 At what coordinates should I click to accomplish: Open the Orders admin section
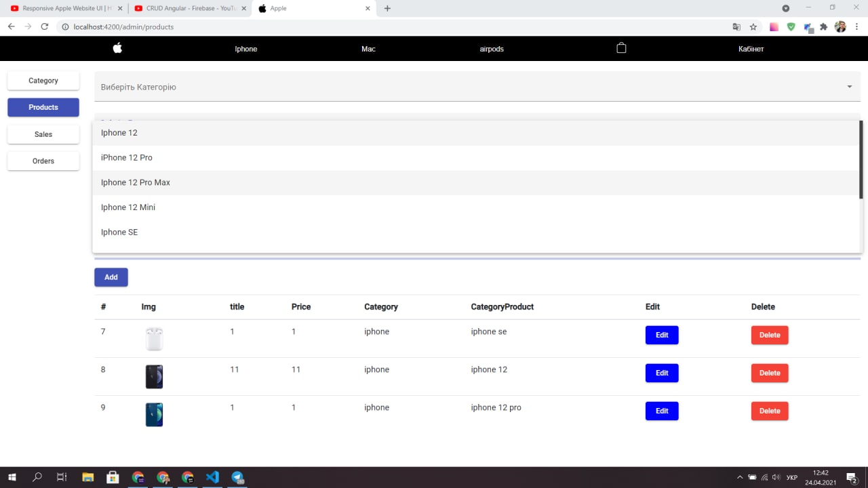(x=43, y=161)
